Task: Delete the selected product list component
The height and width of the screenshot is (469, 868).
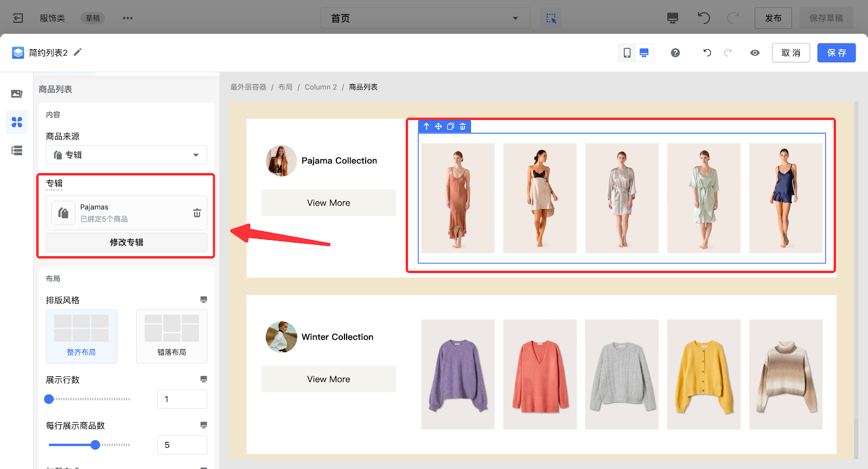Action: coord(463,126)
